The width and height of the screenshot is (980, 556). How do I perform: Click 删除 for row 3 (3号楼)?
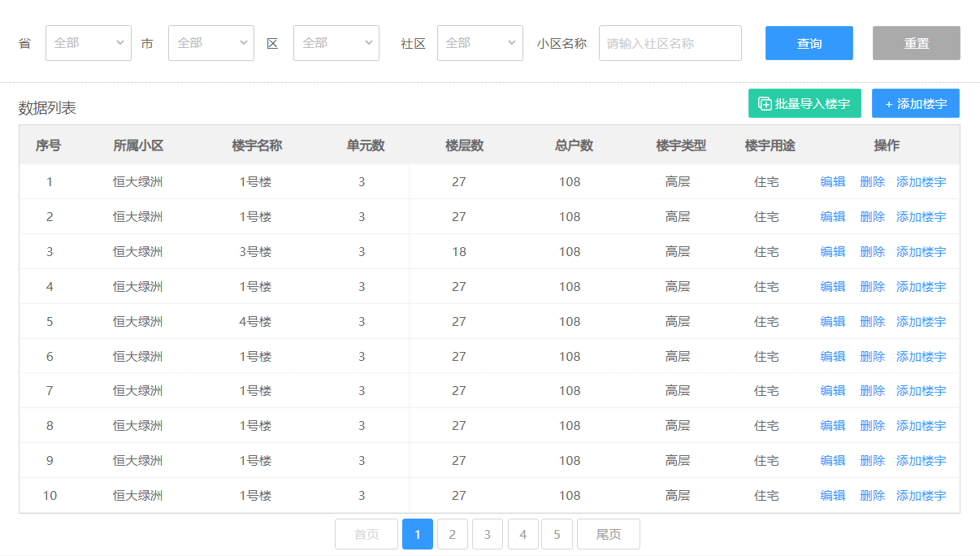[x=872, y=252]
